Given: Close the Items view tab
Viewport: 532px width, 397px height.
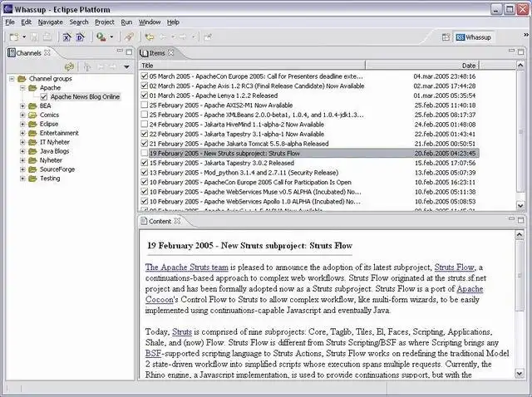Looking at the screenshot, I should click(171, 52).
